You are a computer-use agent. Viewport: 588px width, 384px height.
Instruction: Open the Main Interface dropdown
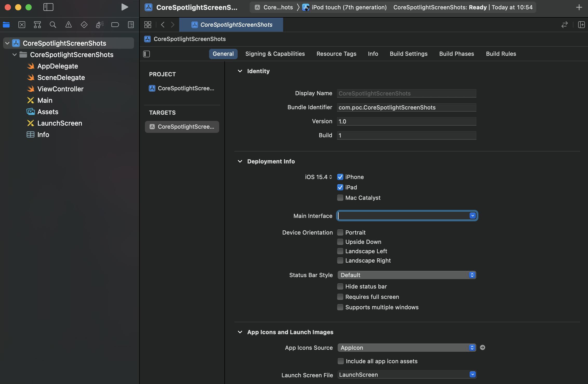click(472, 216)
